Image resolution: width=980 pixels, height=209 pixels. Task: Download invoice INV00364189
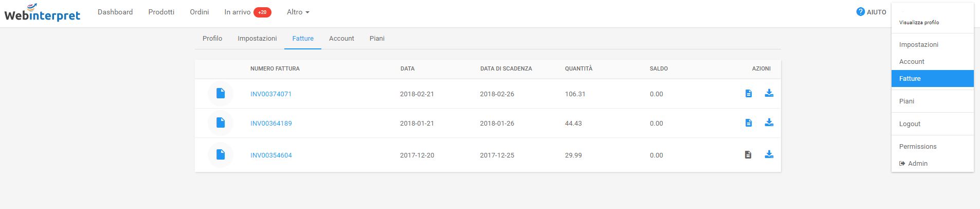click(769, 123)
